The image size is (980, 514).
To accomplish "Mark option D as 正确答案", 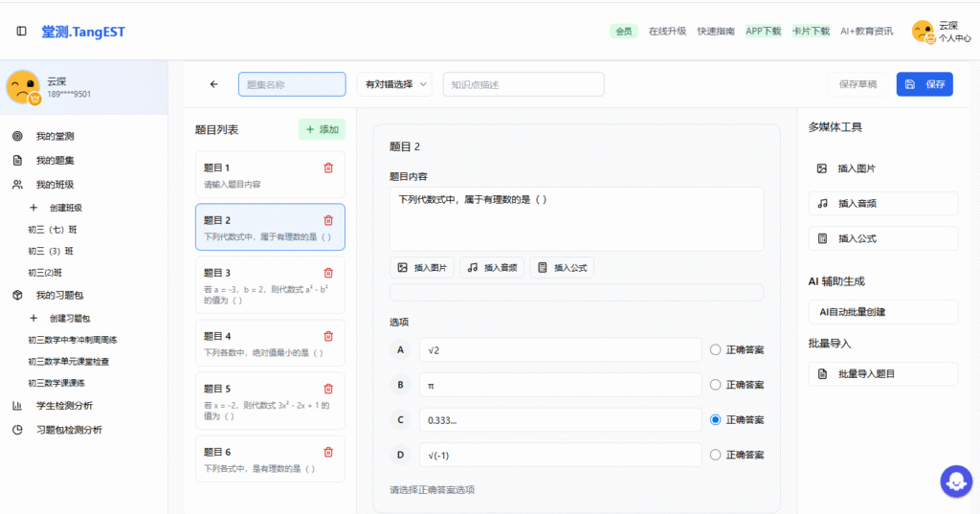I will [x=715, y=456].
